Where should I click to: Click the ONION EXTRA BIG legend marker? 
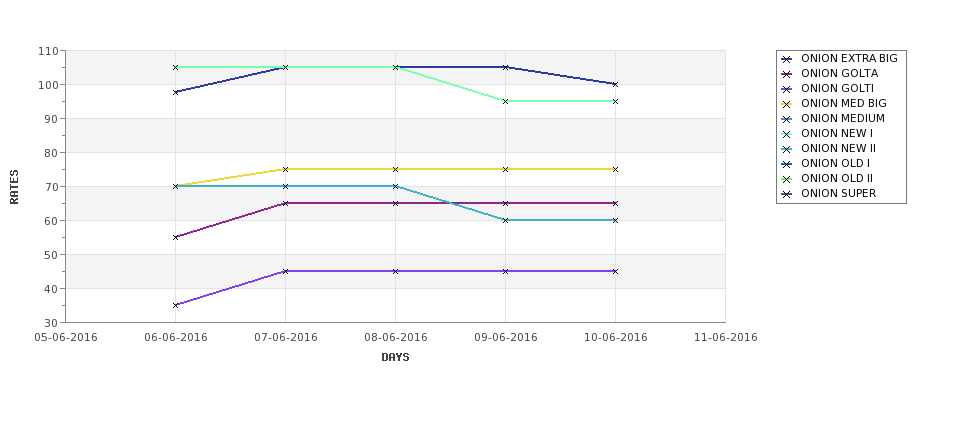pos(787,59)
